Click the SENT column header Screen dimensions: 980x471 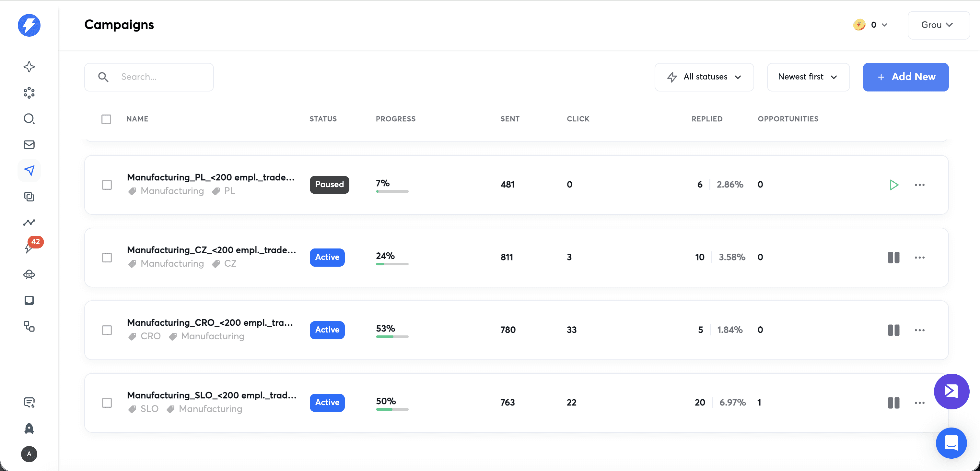(x=510, y=119)
